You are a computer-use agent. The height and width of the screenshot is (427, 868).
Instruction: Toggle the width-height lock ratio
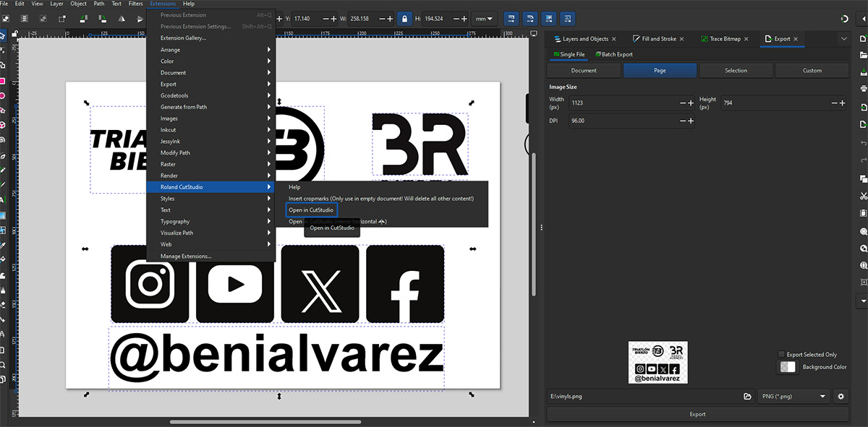404,20
